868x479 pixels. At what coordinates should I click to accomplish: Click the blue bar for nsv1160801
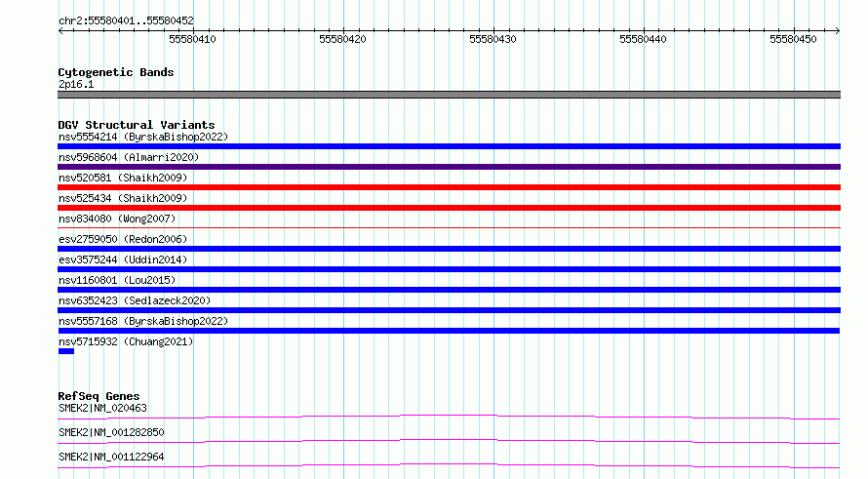(x=449, y=290)
